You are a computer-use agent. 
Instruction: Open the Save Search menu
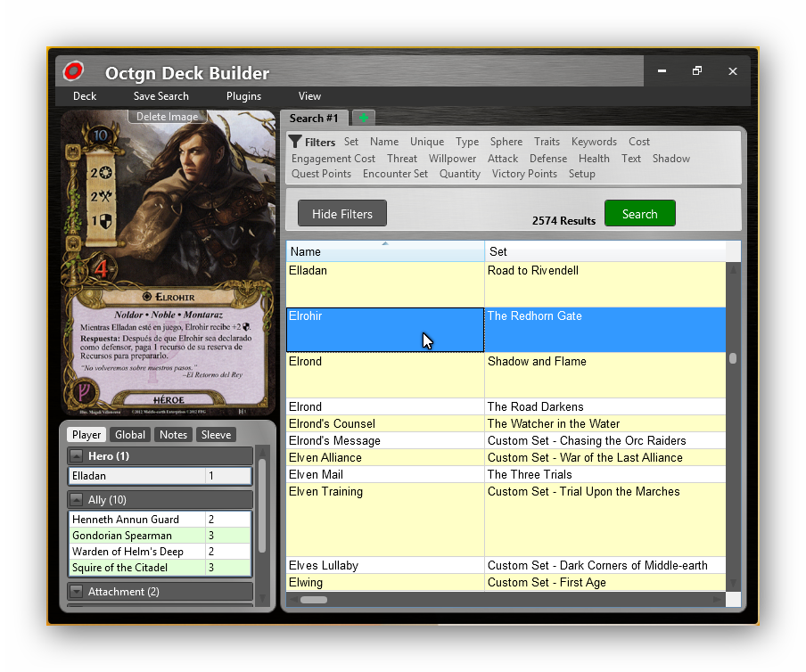click(160, 96)
